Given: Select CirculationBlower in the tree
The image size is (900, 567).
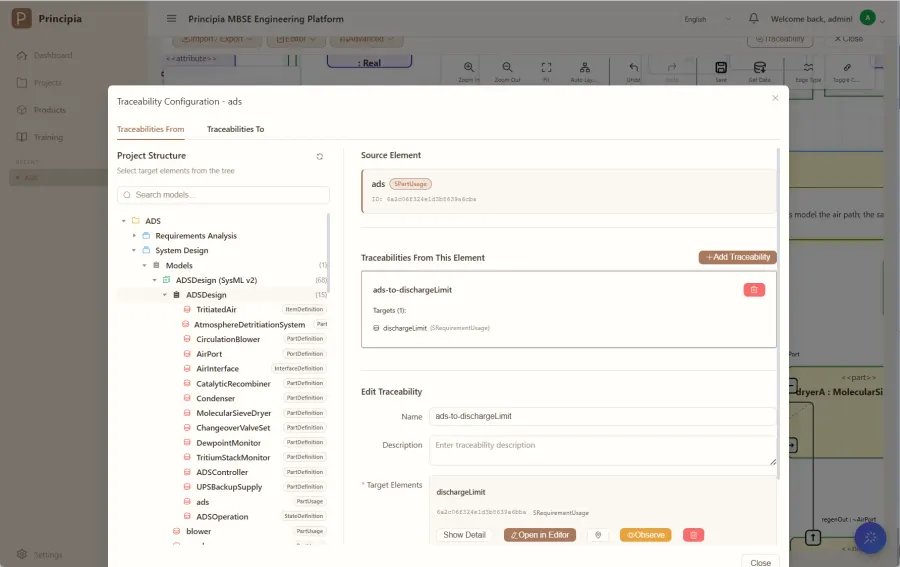Looking at the screenshot, I should 228,339.
